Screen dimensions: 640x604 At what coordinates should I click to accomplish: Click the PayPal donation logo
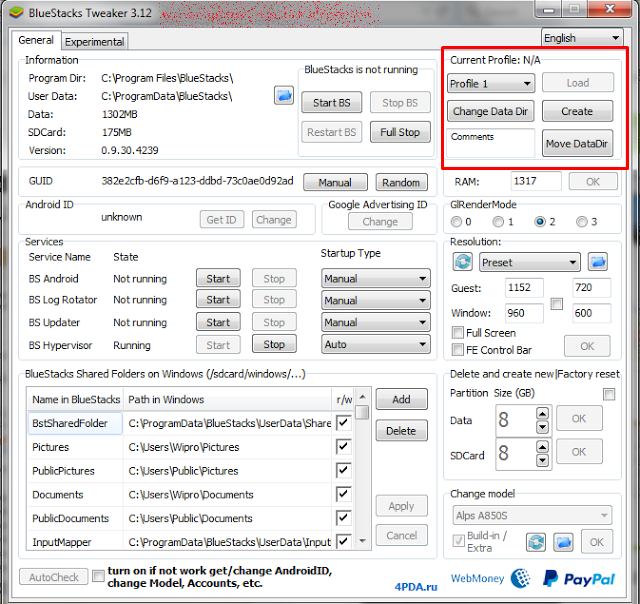579,579
